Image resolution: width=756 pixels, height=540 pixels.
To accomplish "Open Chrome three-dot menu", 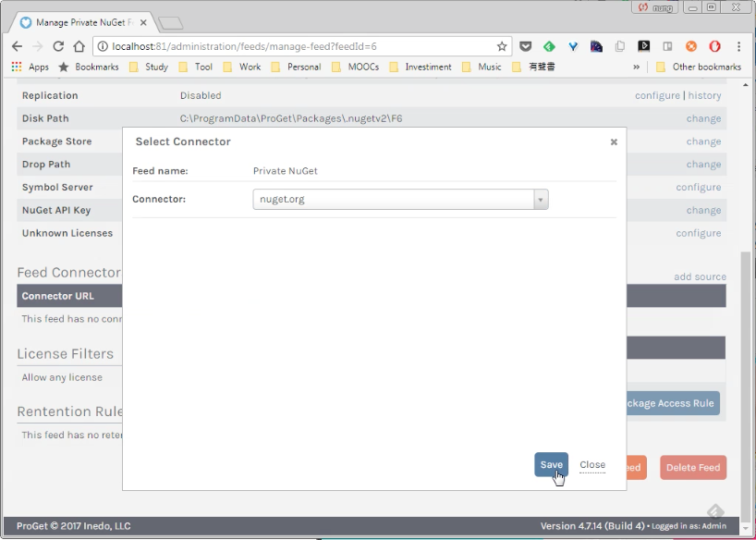I will click(738, 46).
